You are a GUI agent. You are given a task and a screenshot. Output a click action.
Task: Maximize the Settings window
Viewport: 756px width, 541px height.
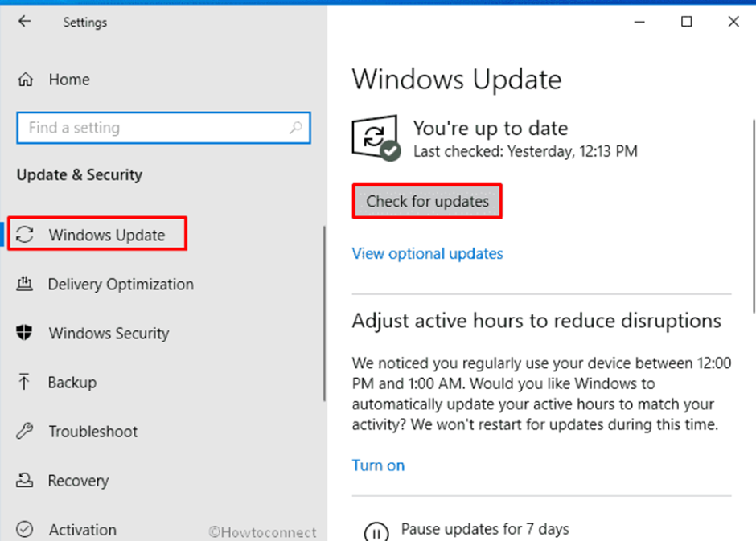tap(686, 22)
